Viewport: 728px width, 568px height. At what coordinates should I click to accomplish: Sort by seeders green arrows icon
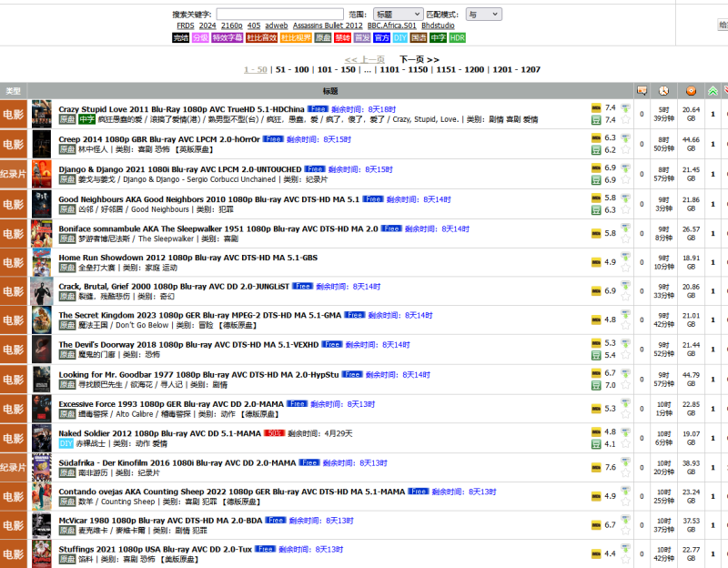(713, 91)
